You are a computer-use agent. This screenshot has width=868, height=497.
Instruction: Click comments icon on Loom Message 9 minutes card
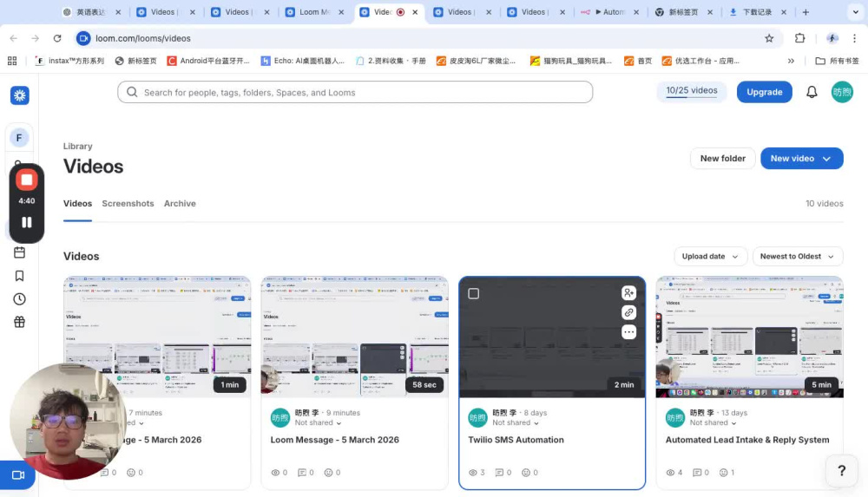tap(302, 472)
